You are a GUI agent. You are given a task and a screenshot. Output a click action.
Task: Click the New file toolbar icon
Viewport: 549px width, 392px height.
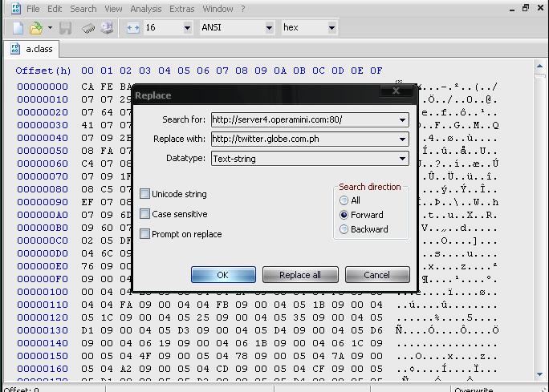[18, 28]
